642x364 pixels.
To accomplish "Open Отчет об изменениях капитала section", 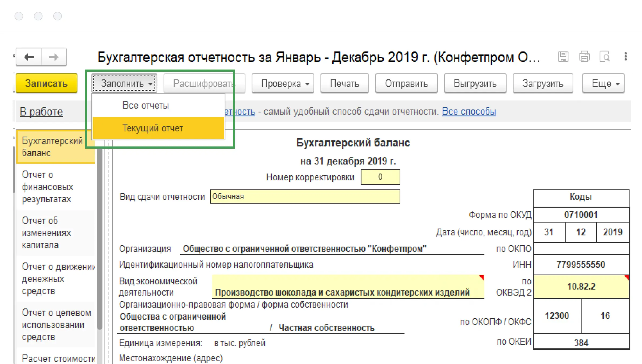I will pyautogui.click(x=46, y=233).
